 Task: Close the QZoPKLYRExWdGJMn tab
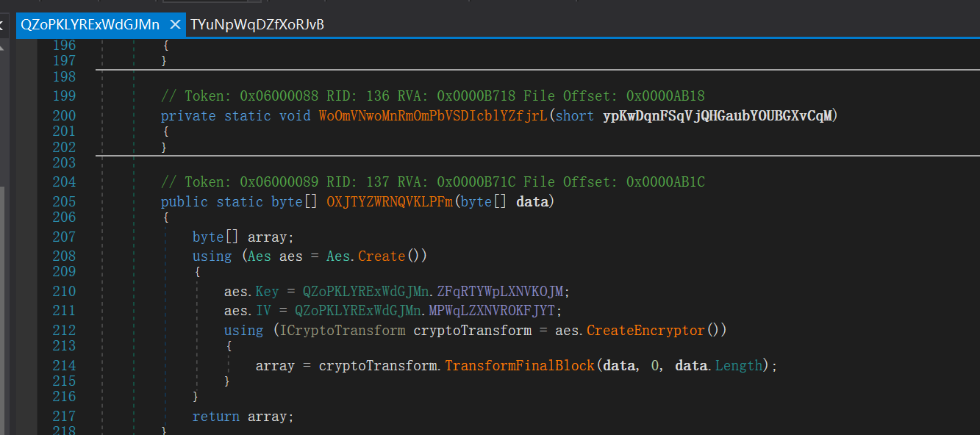point(175,24)
